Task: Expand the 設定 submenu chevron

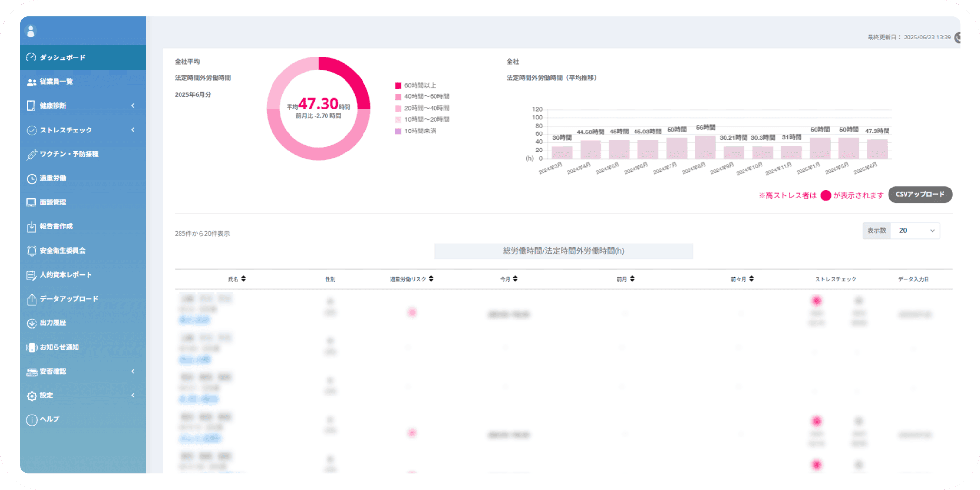Action: click(x=133, y=395)
